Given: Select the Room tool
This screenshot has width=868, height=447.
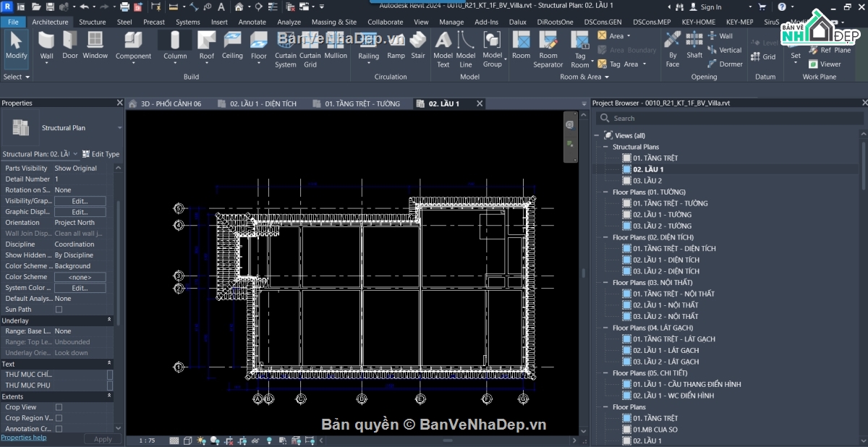Looking at the screenshot, I should (522, 46).
